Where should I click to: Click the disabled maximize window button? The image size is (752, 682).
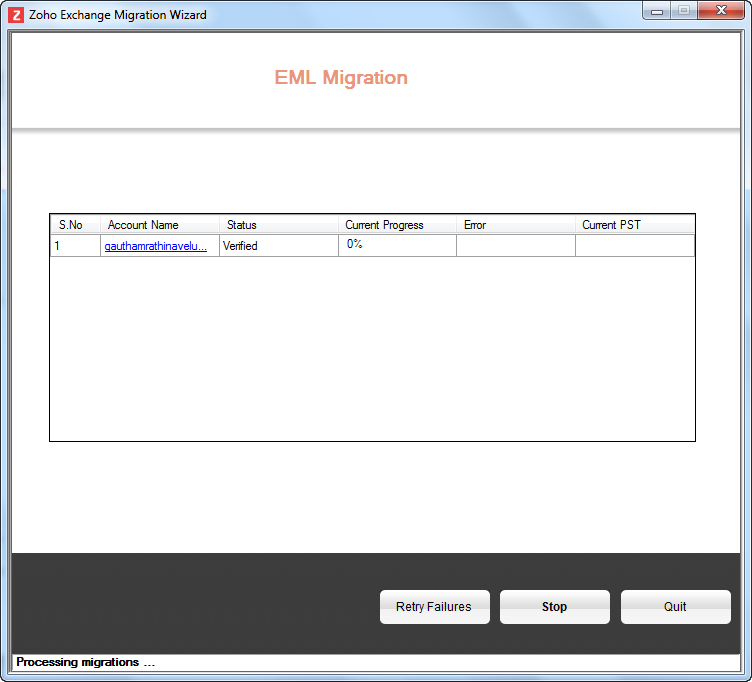(684, 11)
